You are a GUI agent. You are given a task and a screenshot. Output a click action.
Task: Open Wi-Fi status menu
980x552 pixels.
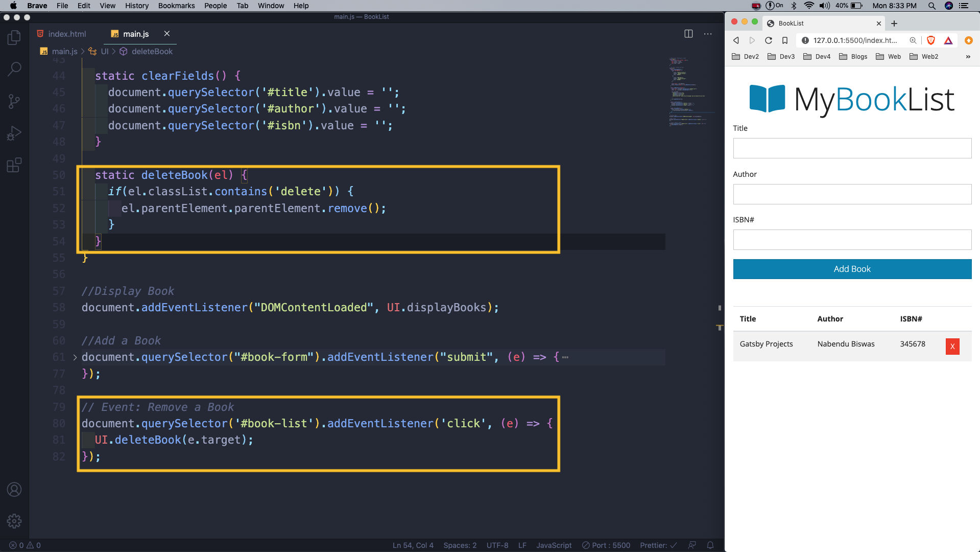click(x=809, y=6)
